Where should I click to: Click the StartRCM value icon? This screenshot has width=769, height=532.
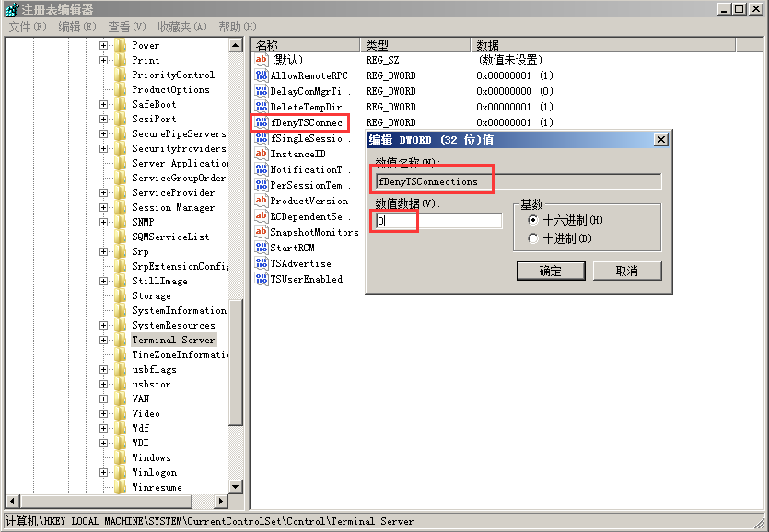[262, 248]
